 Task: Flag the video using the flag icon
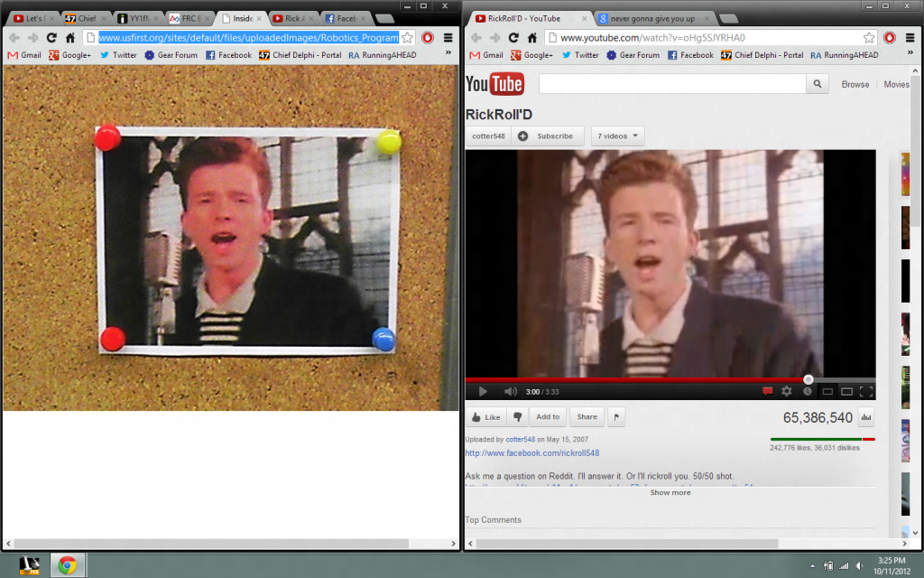coord(616,416)
